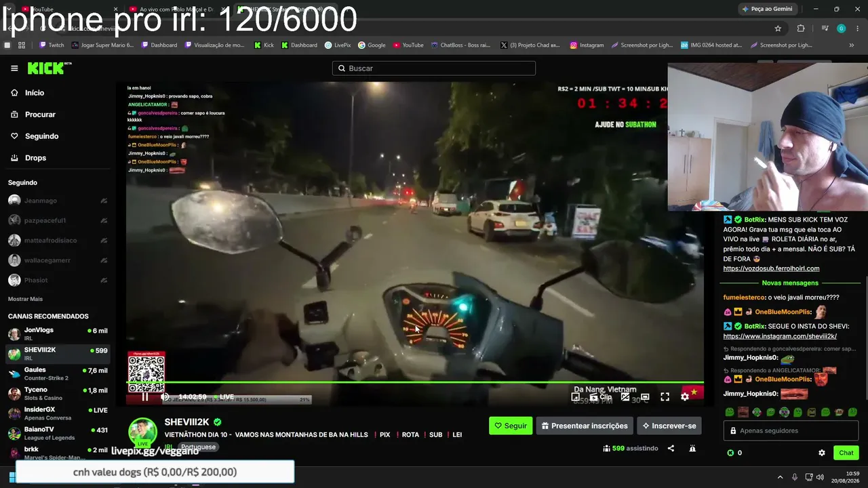Open followed channel matteafrodisiaco
This screenshot has height=488, width=868.
[50, 241]
